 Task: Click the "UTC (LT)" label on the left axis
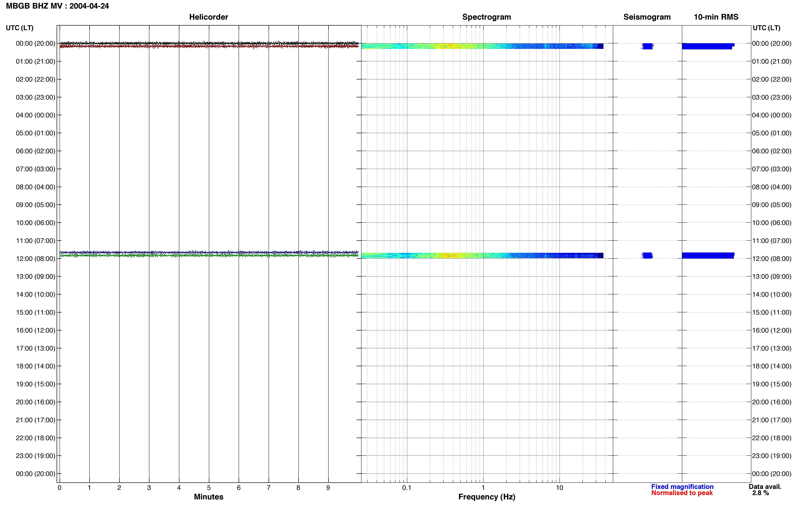(x=20, y=28)
